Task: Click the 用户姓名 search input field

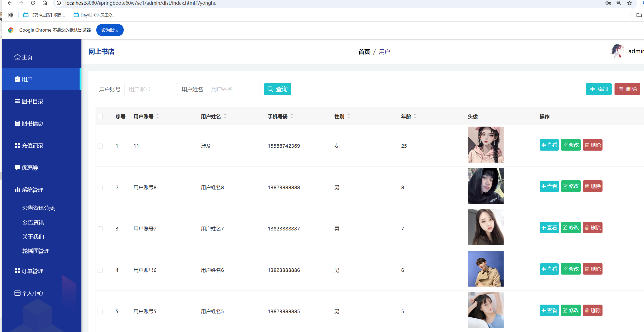Action: pos(233,89)
